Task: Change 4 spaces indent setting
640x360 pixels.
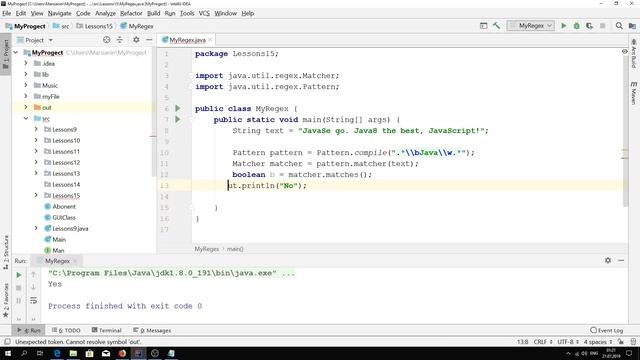Action: click(x=598, y=342)
